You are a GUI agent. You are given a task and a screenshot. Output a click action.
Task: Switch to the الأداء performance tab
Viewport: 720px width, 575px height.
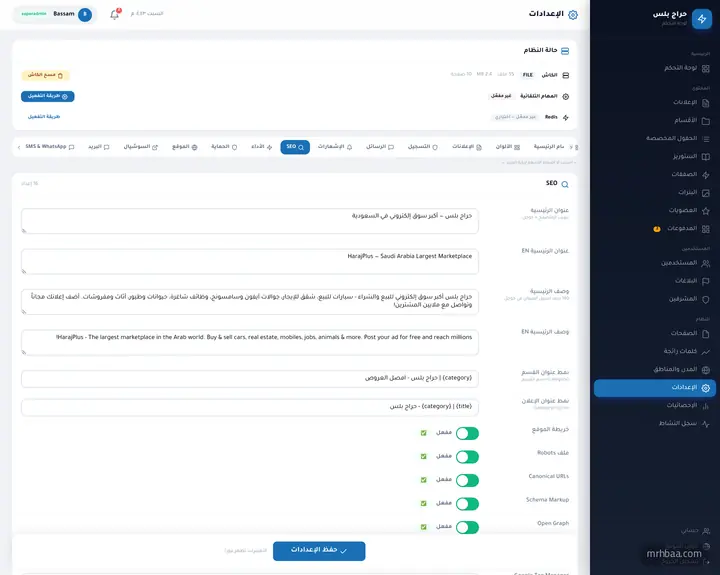point(262,147)
